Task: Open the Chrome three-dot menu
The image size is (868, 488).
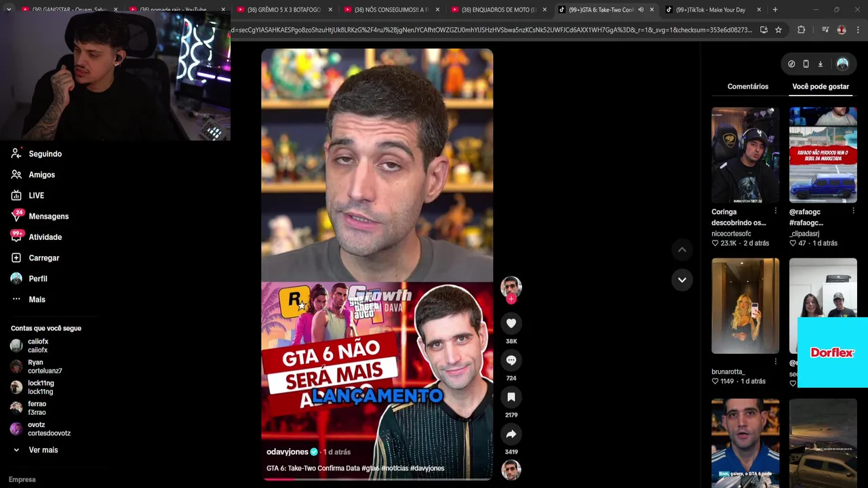Action: 858,30
